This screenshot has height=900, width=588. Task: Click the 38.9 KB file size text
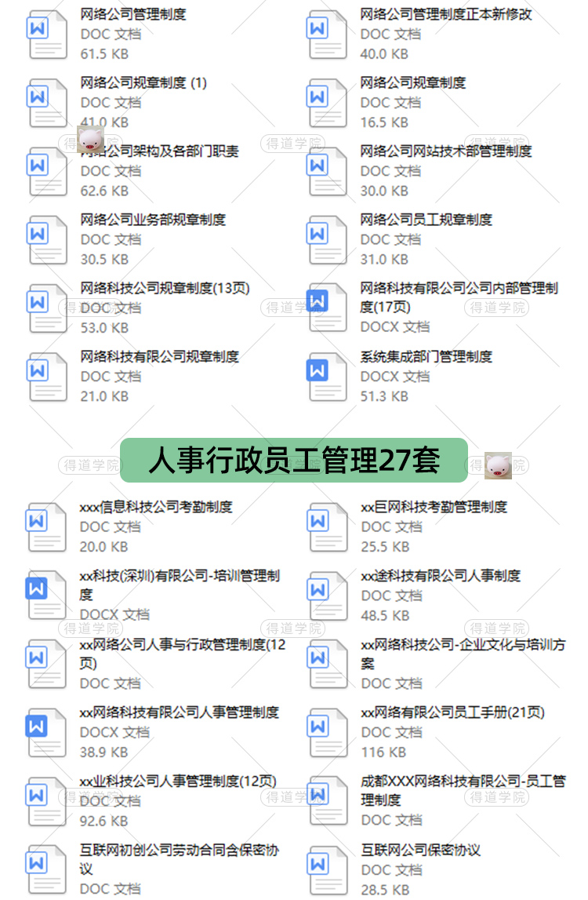click(103, 752)
